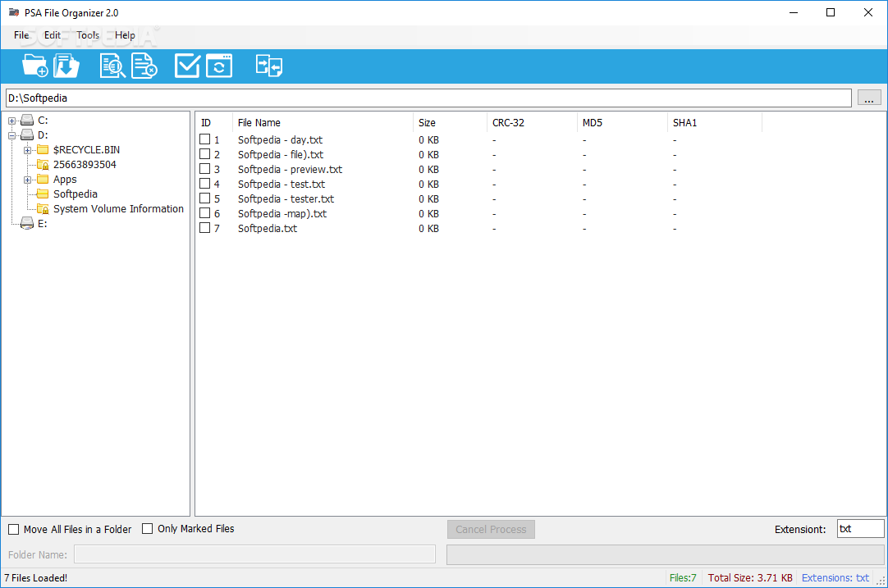This screenshot has width=888, height=588.
Task: Check the box for Softpedia.txt row 7
Action: pyautogui.click(x=205, y=227)
